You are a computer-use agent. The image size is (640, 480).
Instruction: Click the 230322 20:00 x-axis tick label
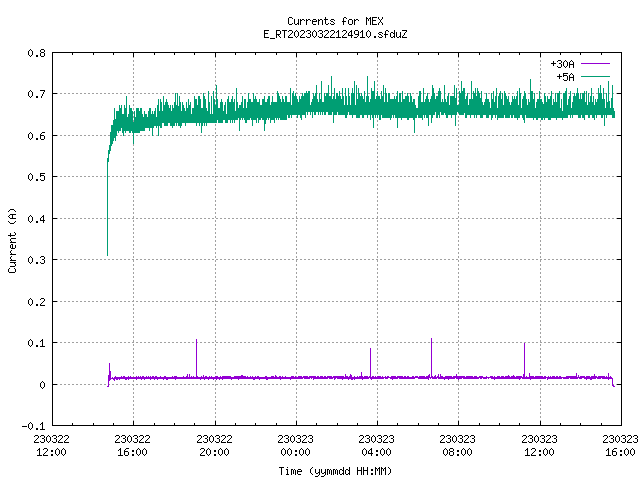(x=214, y=445)
